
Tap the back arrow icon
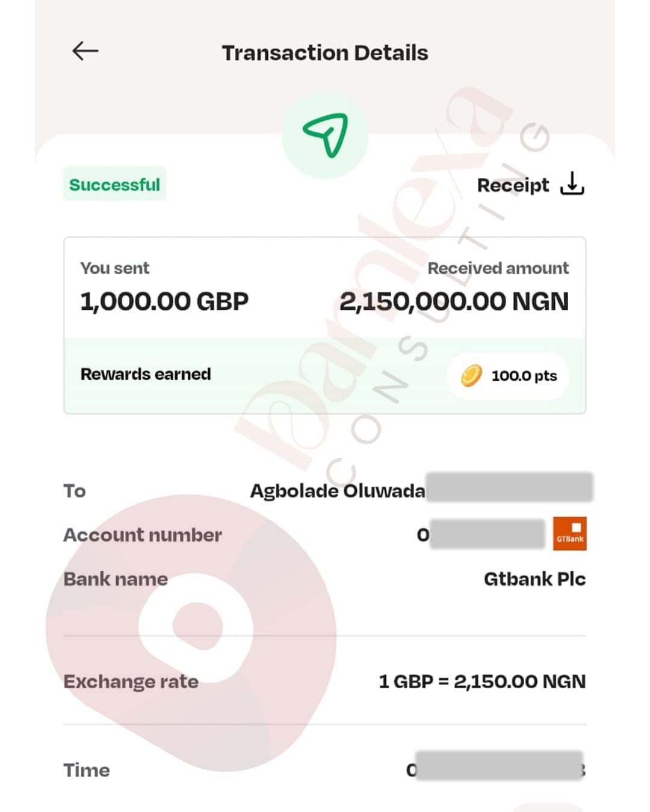coord(84,51)
